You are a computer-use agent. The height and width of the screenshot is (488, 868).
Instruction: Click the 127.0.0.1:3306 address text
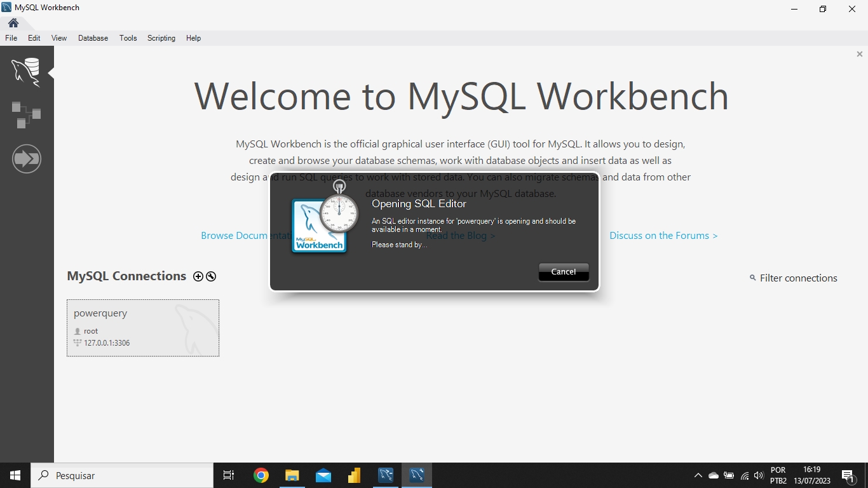107,343
